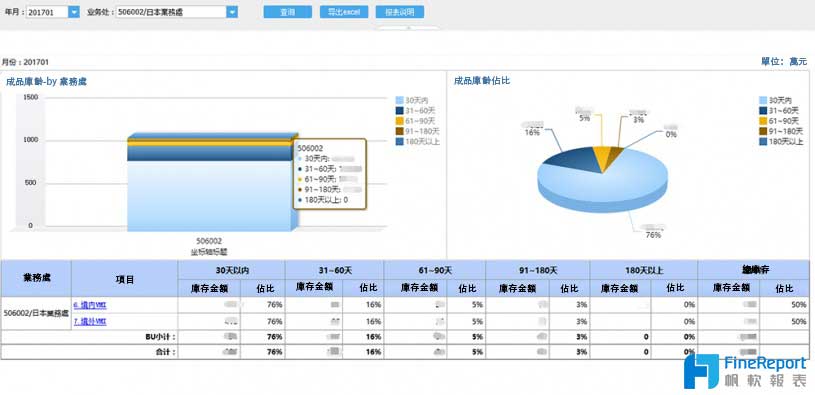Open the 业务处 dropdown arrow
This screenshot has height=395, width=815.
click(232, 12)
